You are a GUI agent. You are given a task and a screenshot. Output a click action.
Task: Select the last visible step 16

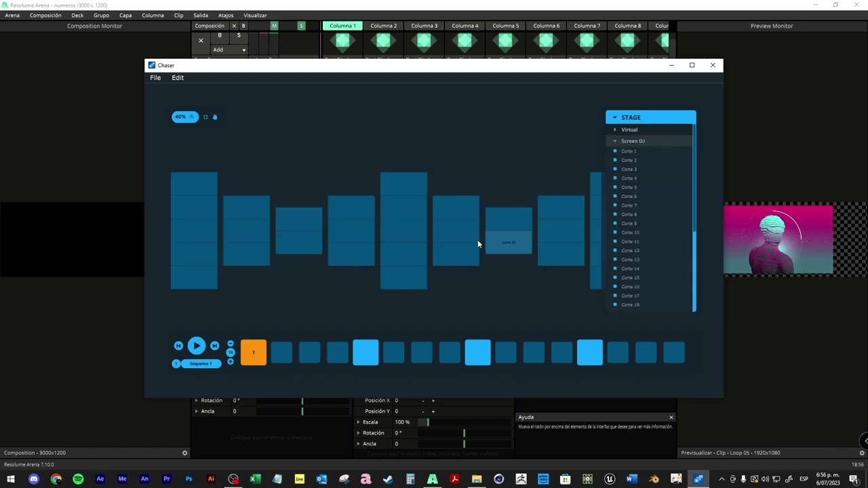(x=674, y=352)
